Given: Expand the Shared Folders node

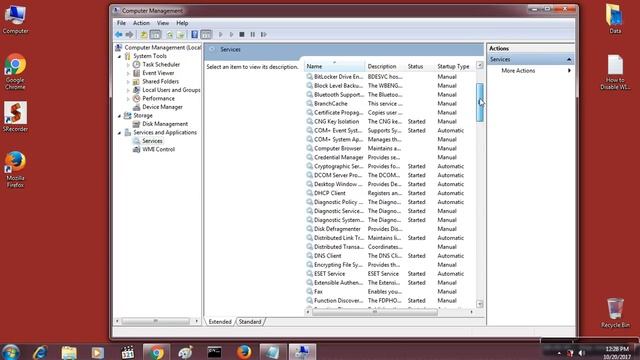Looking at the screenshot, I should tap(128, 82).
